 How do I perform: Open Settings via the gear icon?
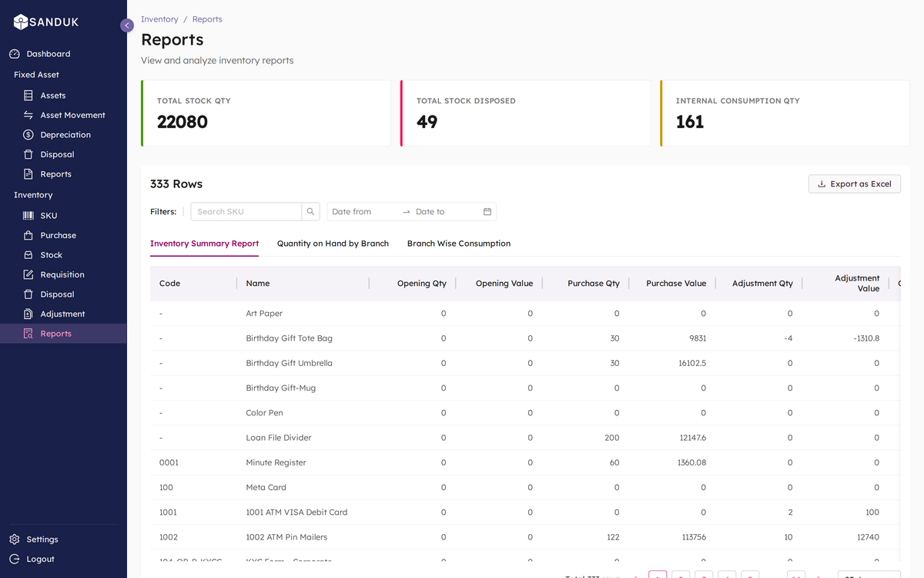[x=15, y=539]
